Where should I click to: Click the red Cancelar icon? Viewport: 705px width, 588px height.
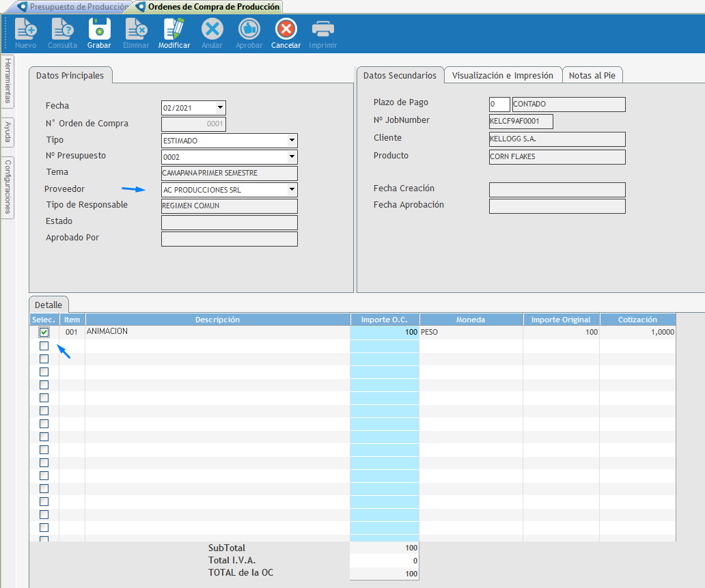click(x=286, y=30)
